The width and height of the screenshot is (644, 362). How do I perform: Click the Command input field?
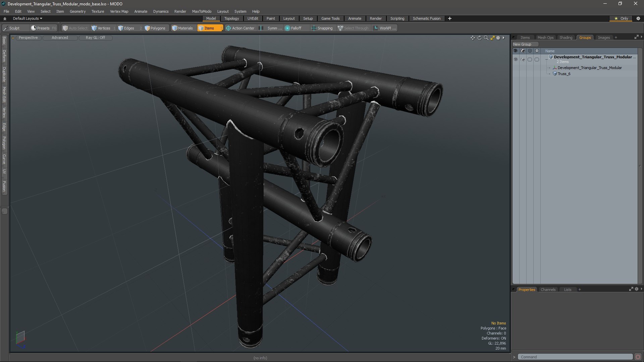click(x=575, y=357)
